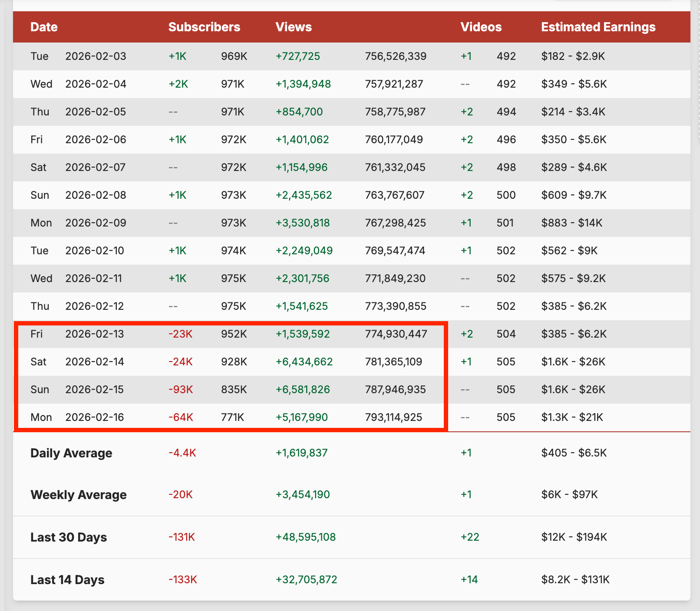Viewport: 700px width, 611px height.
Task: Click the Weekly Average row label
Action: click(78, 495)
